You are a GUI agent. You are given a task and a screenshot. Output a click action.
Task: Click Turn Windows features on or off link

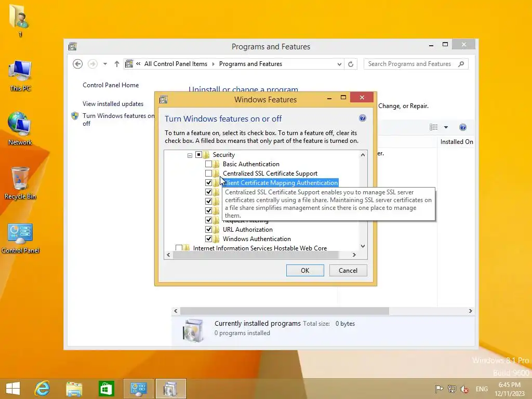click(118, 119)
